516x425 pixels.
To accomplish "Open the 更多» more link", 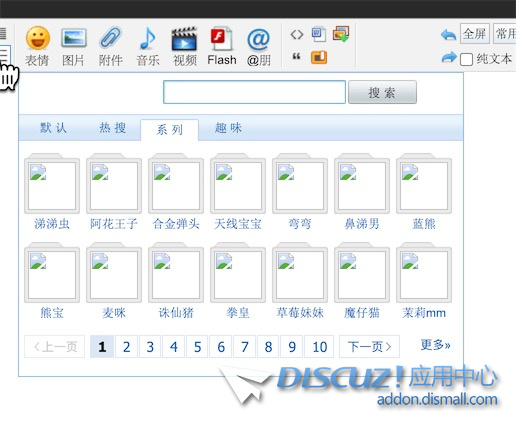I will click(x=435, y=345).
